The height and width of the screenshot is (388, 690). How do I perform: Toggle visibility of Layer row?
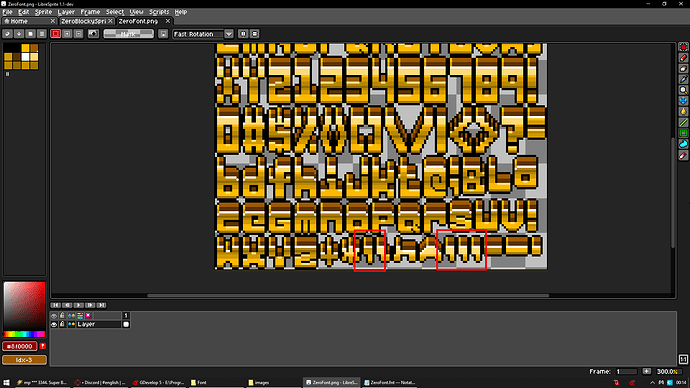click(54, 324)
